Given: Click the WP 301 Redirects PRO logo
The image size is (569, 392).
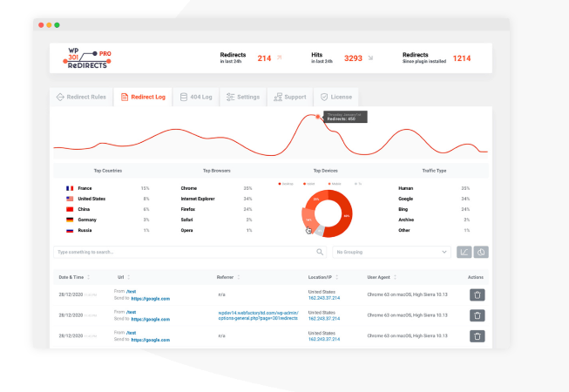Looking at the screenshot, I should pyautogui.click(x=87, y=58).
